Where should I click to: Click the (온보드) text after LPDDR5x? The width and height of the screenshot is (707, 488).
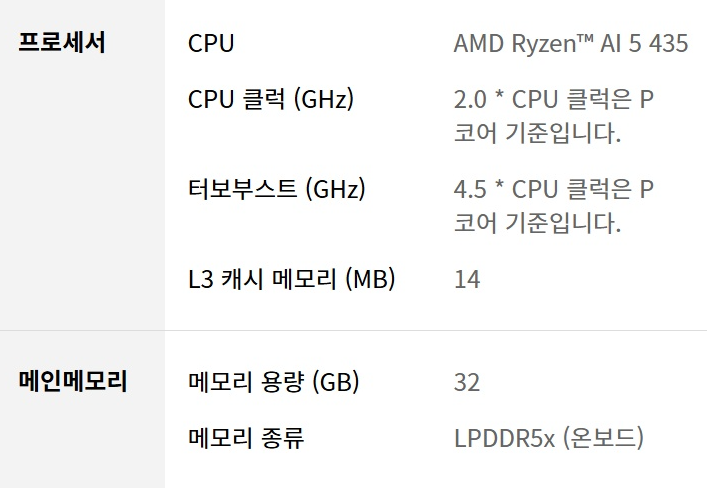pyautogui.click(x=602, y=437)
